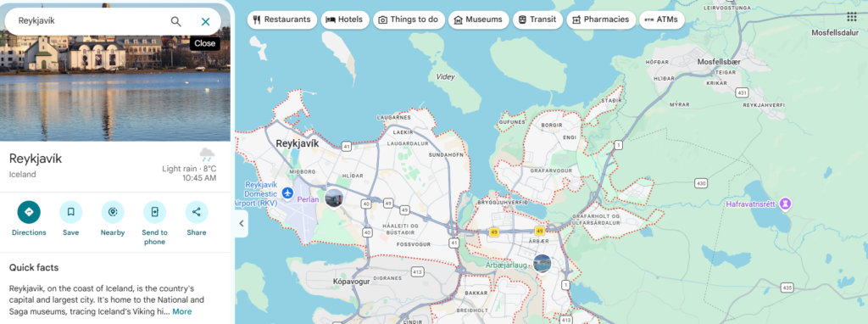Open the Share icon

[197, 212]
